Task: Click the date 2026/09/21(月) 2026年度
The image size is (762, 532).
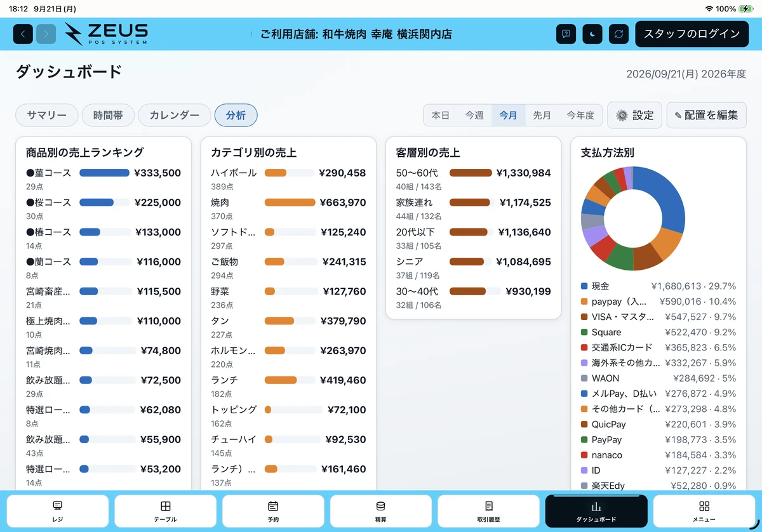Action: click(686, 74)
